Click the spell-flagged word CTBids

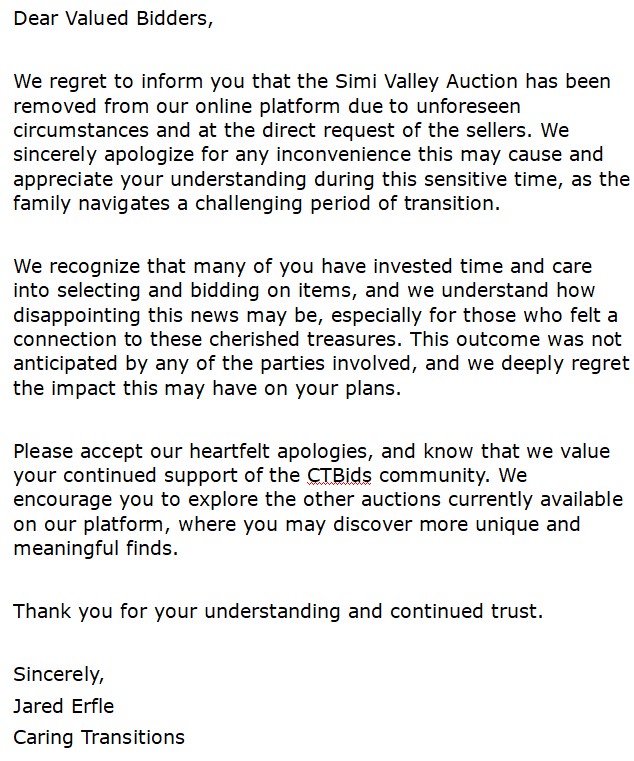[x=339, y=475]
